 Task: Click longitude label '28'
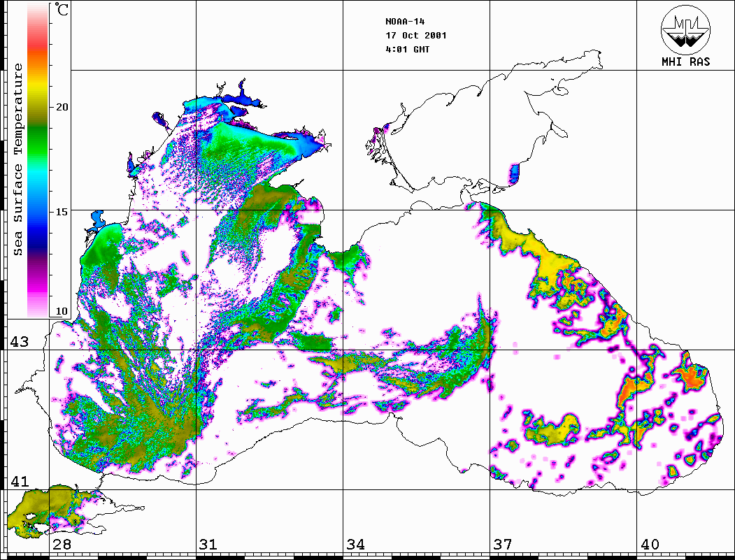click(62, 545)
